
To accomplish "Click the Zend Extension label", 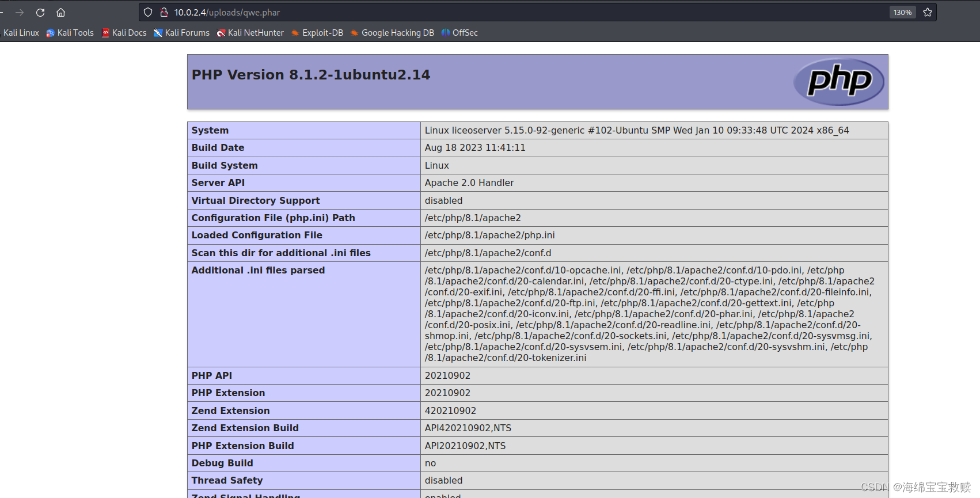I will click(x=230, y=411).
